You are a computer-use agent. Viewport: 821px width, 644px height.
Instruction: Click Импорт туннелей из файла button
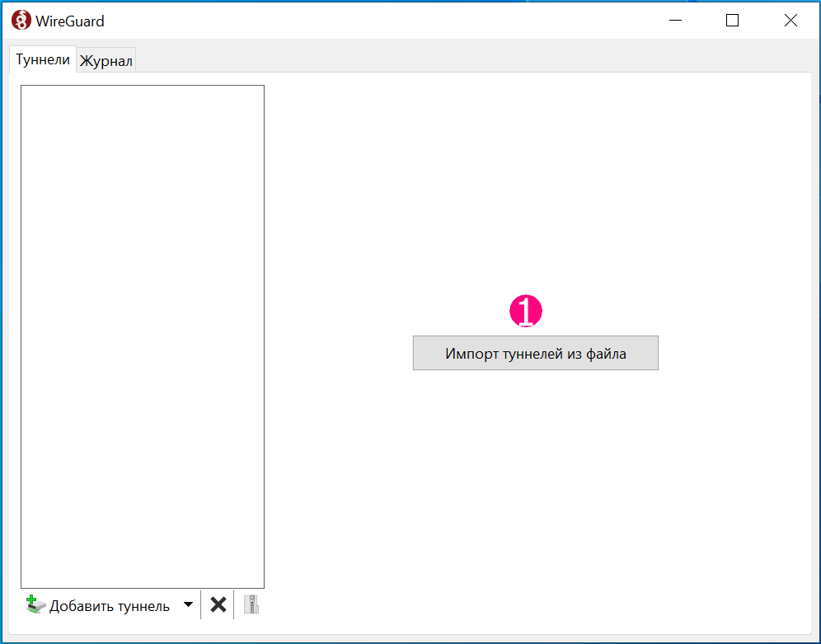[535, 353]
